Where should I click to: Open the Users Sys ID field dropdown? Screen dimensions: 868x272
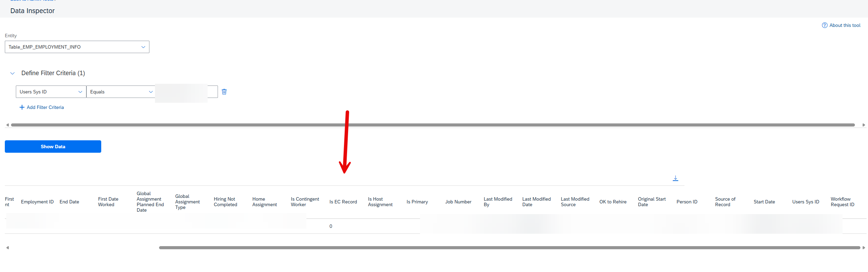coord(51,92)
